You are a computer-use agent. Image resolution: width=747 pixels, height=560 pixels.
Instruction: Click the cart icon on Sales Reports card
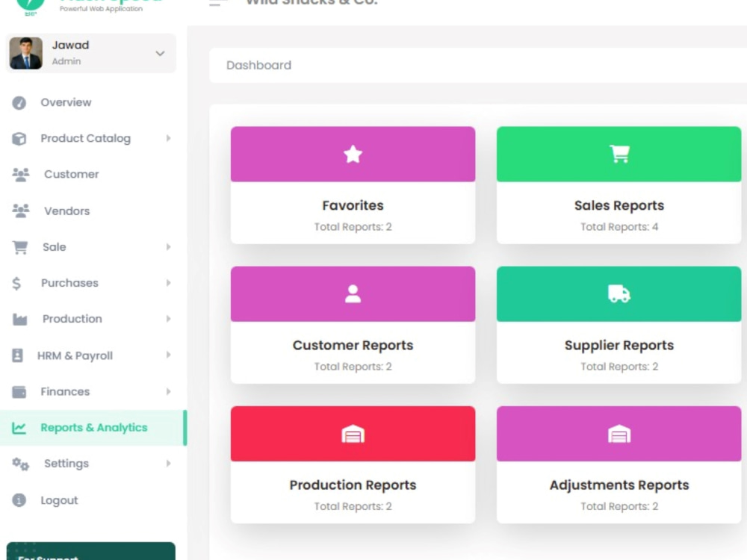point(619,154)
